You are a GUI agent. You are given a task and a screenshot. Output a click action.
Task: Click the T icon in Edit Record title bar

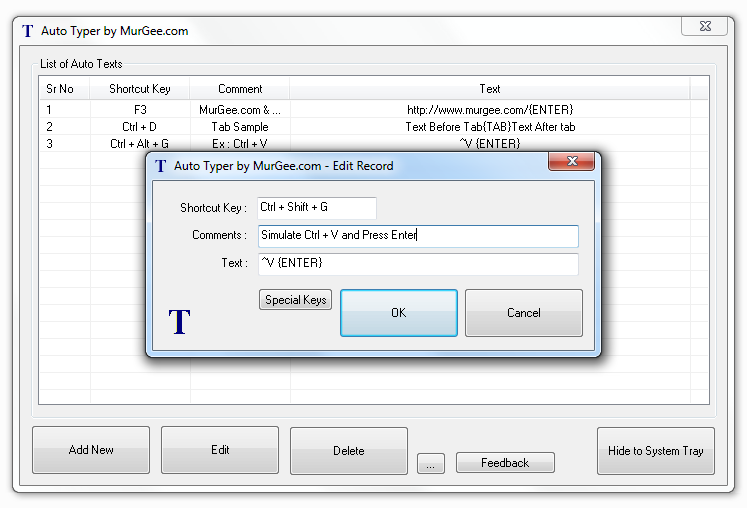coord(161,166)
